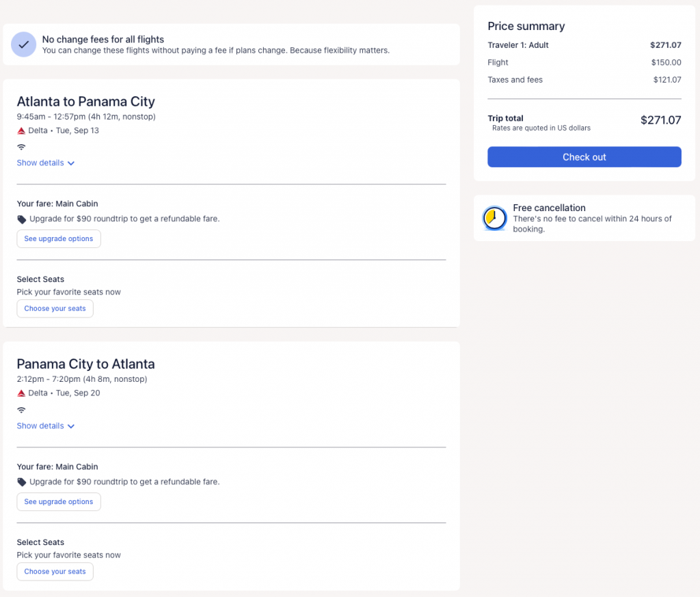
Task: Open See upgrade options for the return flight
Action: point(59,502)
